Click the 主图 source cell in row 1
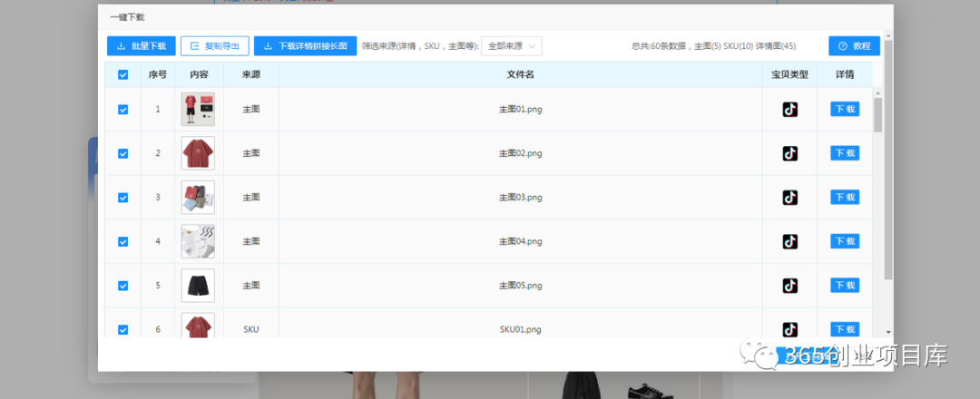980x399 pixels. tap(251, 110)
